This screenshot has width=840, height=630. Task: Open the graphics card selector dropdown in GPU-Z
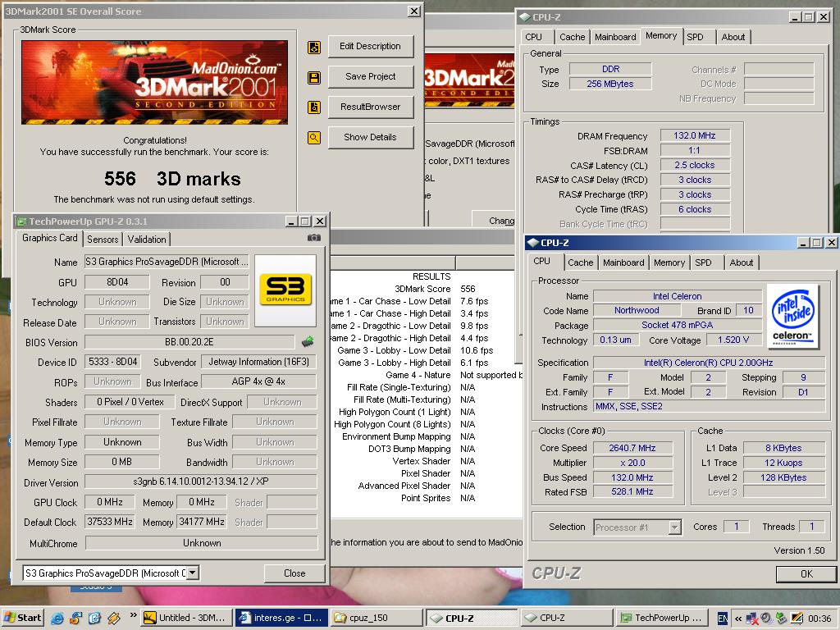193,573
